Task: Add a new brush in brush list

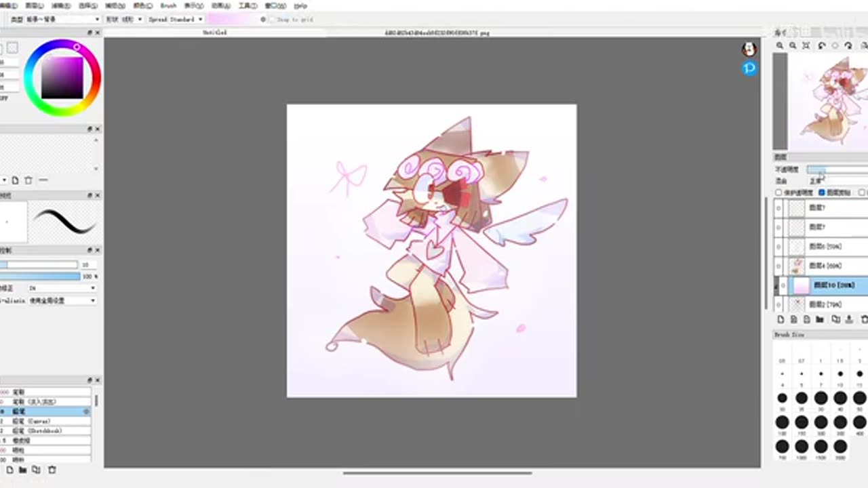Action: pos(9,470)
